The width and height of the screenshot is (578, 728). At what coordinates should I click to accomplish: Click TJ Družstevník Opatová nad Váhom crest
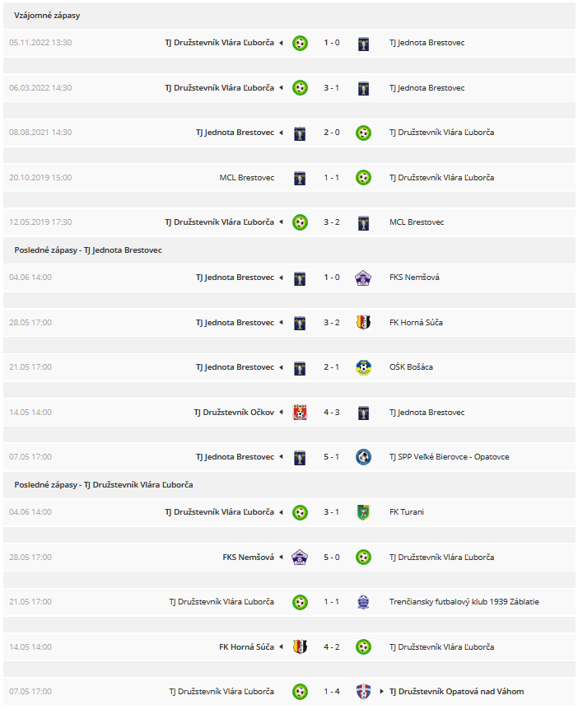(363, 692)
